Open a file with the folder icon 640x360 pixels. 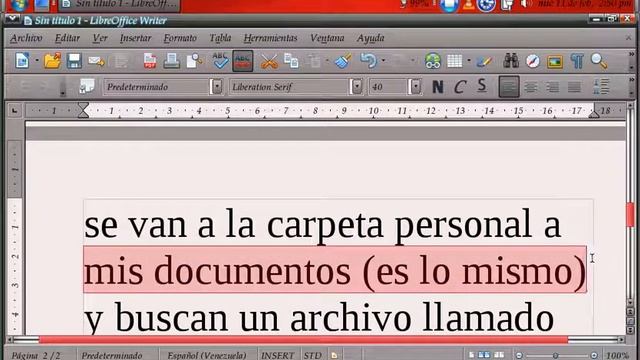point(52,61)
